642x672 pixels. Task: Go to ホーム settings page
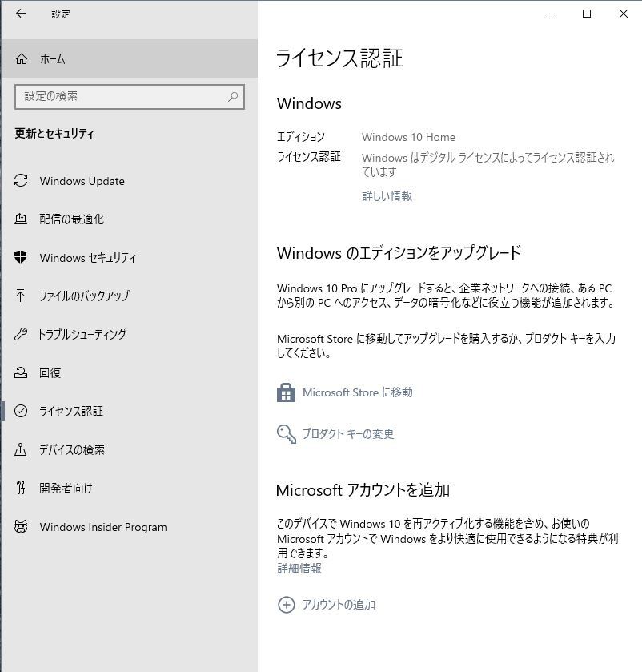[129, 58]
